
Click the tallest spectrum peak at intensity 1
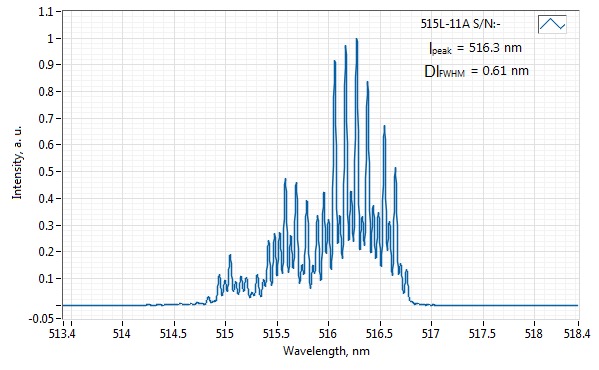357,39
